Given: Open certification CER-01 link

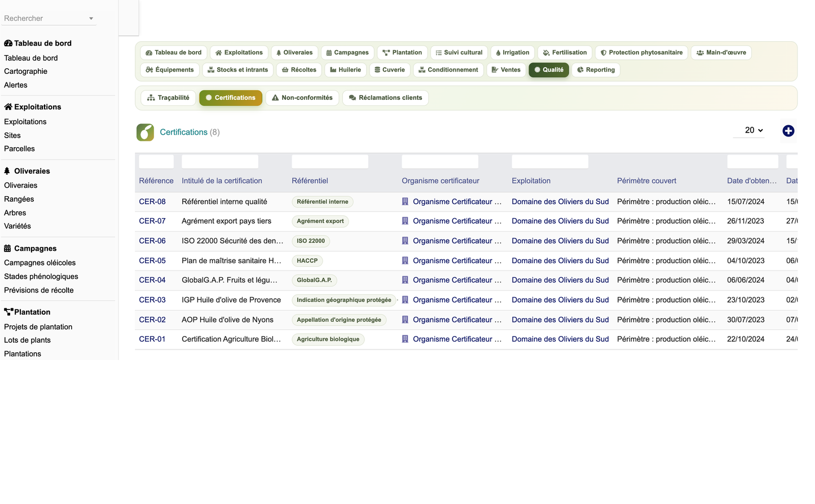Looking at the screenshot, I should 152,339.
